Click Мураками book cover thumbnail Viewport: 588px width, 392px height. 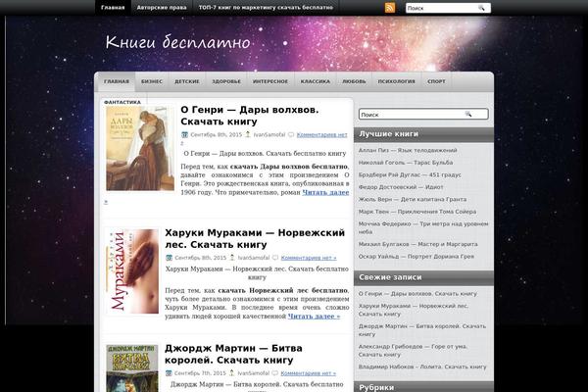coord(132,271)
